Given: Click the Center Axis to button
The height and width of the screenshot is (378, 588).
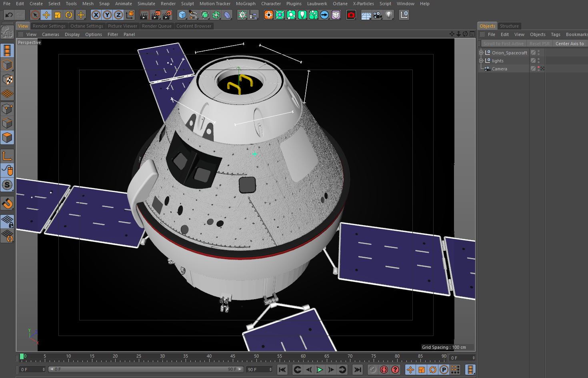Looking at the screenshot, I should pyautogui.click(x=570, y=43).
